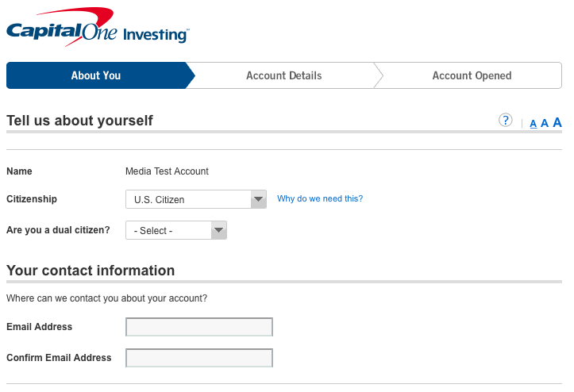The width and height of the screenshot is (574, 392).
Task: Click the 'Your contact information' heading
Action: [x=91, y=271]
